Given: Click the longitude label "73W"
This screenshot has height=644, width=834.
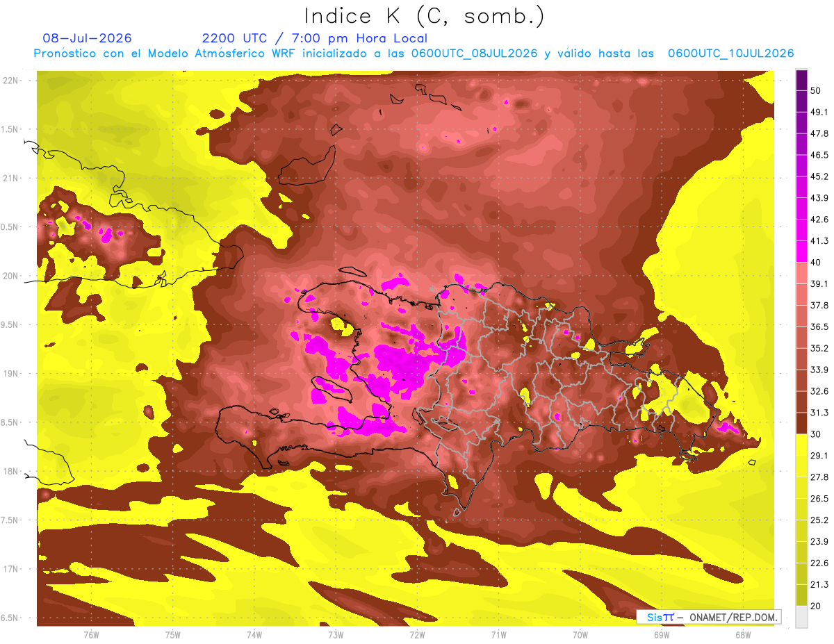Looking at the screenshot, I should coord(336,634).
